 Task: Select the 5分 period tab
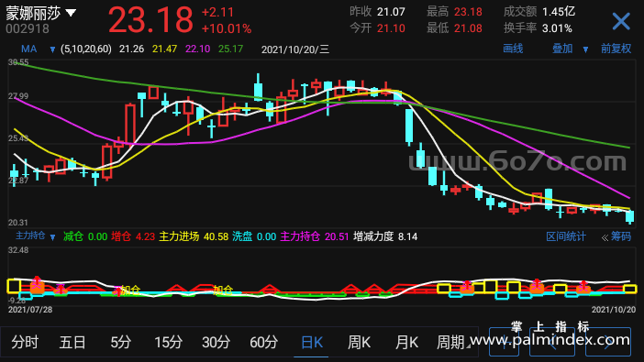pos(120,342)
